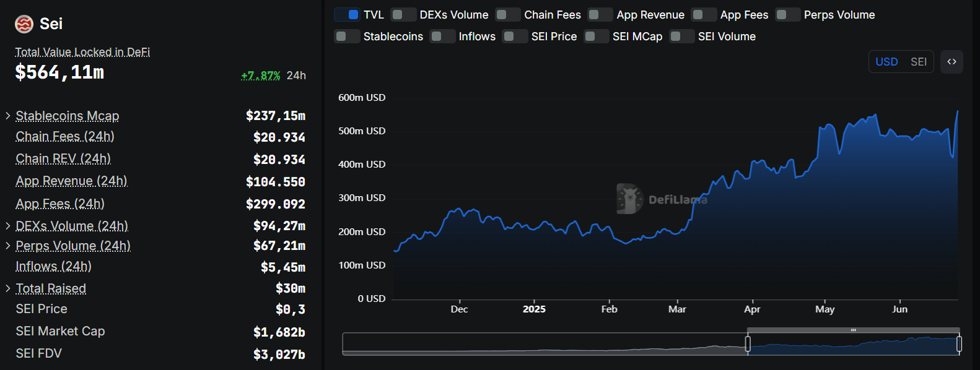Click the Inflows (24h) label
The image size is (980, 370).
pos(53,266)
